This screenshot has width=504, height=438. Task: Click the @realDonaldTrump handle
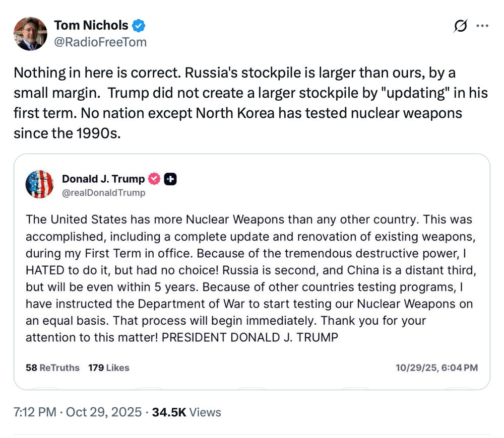pyautogui.click(x=103, y=193)
